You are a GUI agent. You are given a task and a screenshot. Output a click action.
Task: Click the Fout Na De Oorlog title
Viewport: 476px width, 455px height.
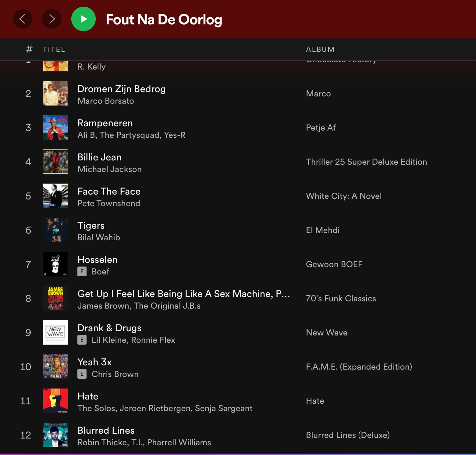pos(164,20)
